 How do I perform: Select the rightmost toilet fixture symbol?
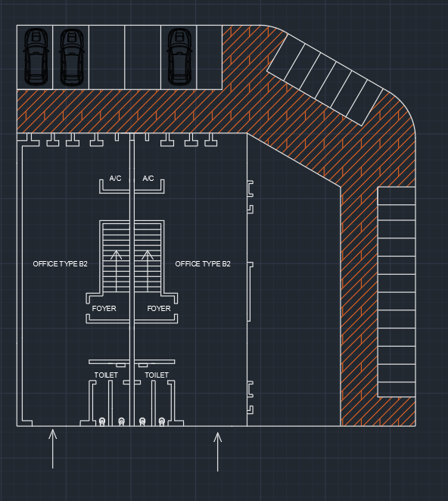tap(162, 422)
